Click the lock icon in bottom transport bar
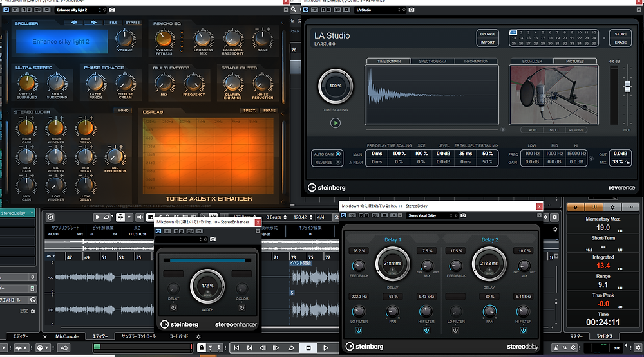Screen dimensions: 644x357 pos(201,347)
